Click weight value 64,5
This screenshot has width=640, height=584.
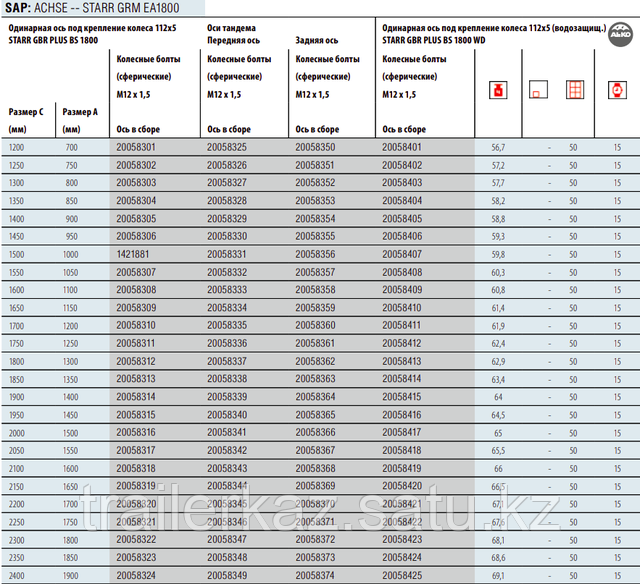point(498,415)
